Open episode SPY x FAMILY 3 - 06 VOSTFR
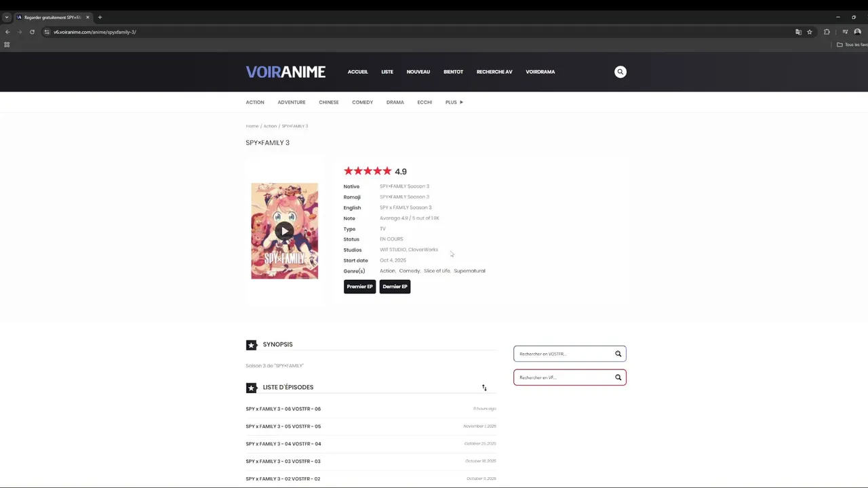This screenshot has width=868, height=488. tap(283, 409)
